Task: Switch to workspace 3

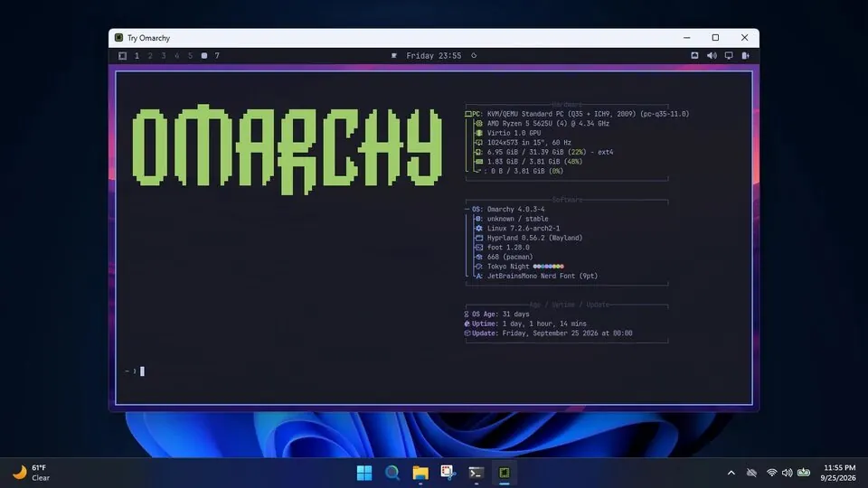Action: 164,56
